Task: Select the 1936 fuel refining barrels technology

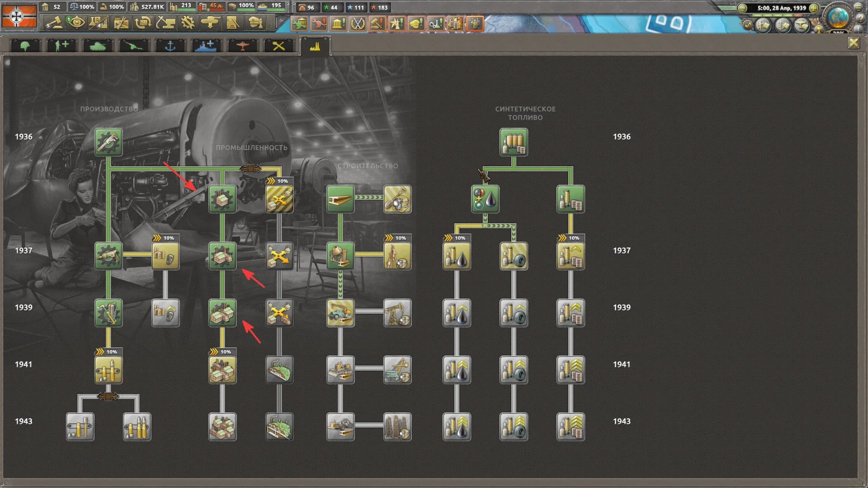Action: pyautogui.click(x=571, y=199)
